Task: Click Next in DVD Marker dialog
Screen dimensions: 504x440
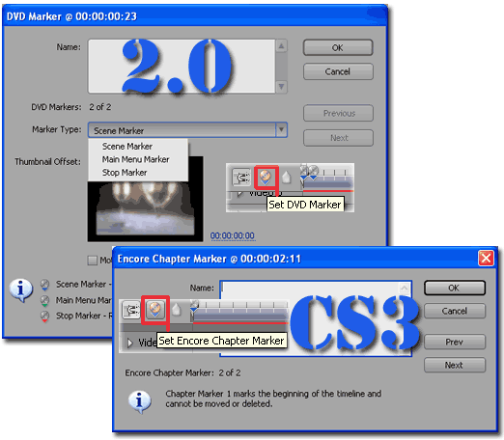Action: pos(338,138)
